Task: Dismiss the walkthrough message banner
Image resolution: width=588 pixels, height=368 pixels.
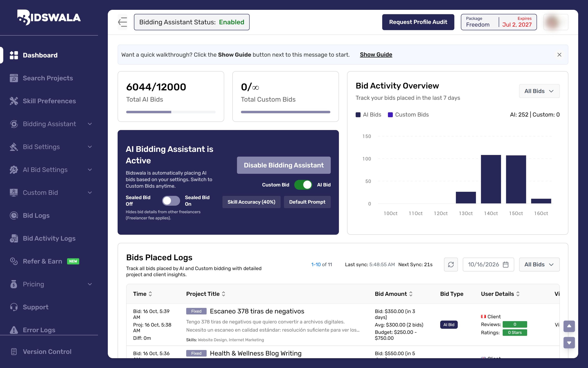Action: click(559, 55)
